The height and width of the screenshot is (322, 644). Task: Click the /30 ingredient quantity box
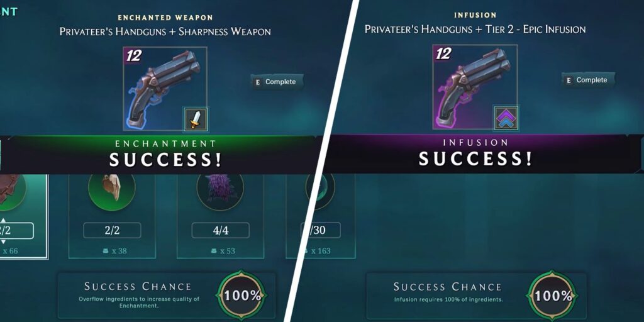click(x=321, y=230)
